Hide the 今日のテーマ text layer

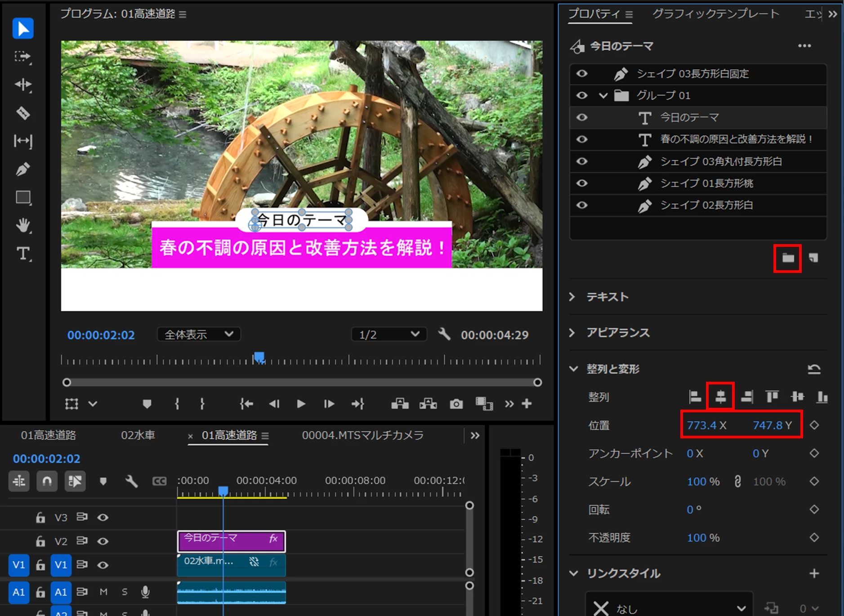click(582, 117)
